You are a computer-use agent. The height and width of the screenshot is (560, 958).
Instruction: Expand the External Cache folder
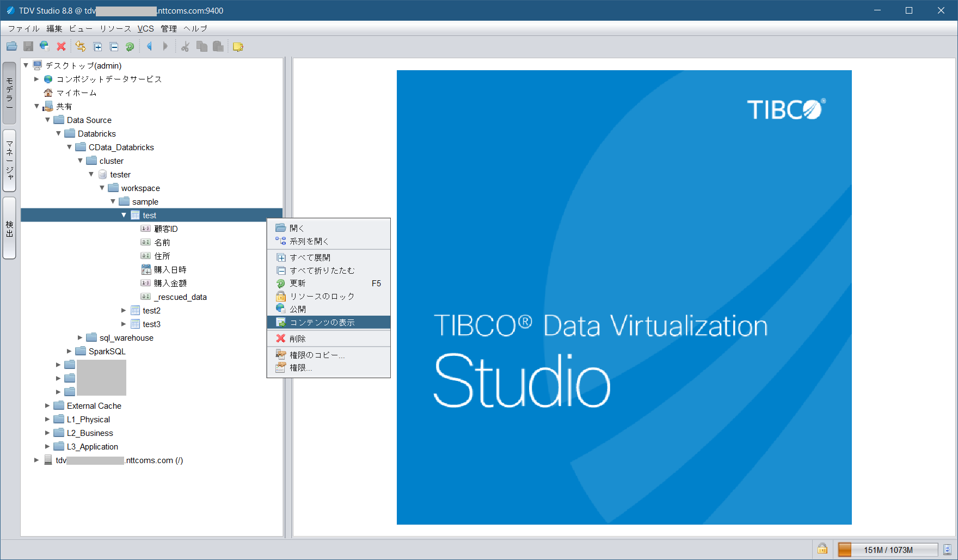tap(47, 405)
